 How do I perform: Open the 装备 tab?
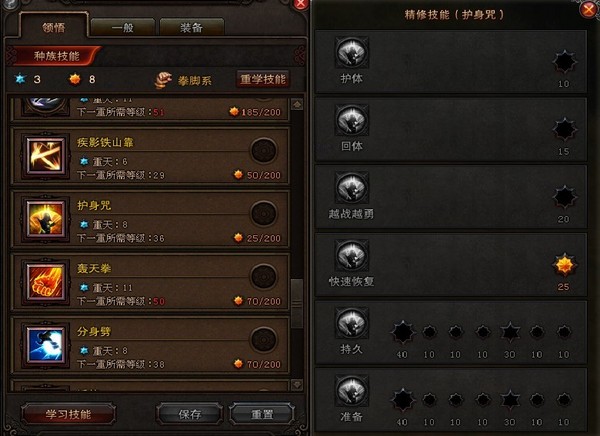(191, 28)
